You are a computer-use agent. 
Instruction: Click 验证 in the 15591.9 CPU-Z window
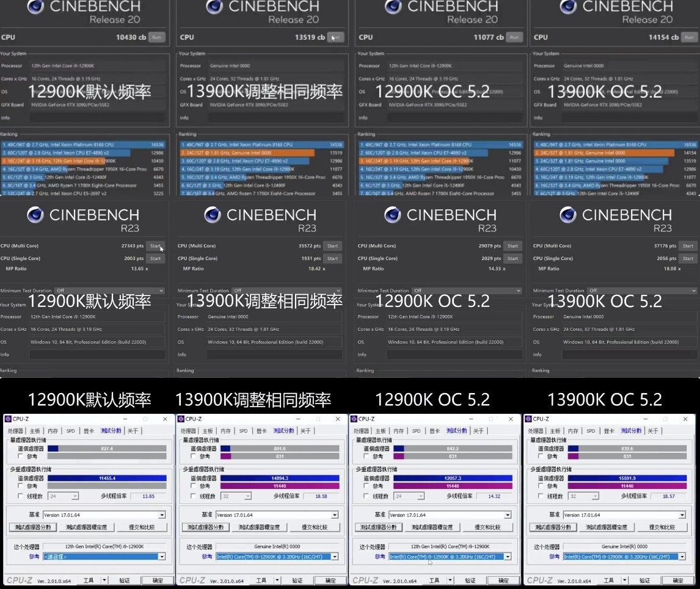(x=644, y=580)
